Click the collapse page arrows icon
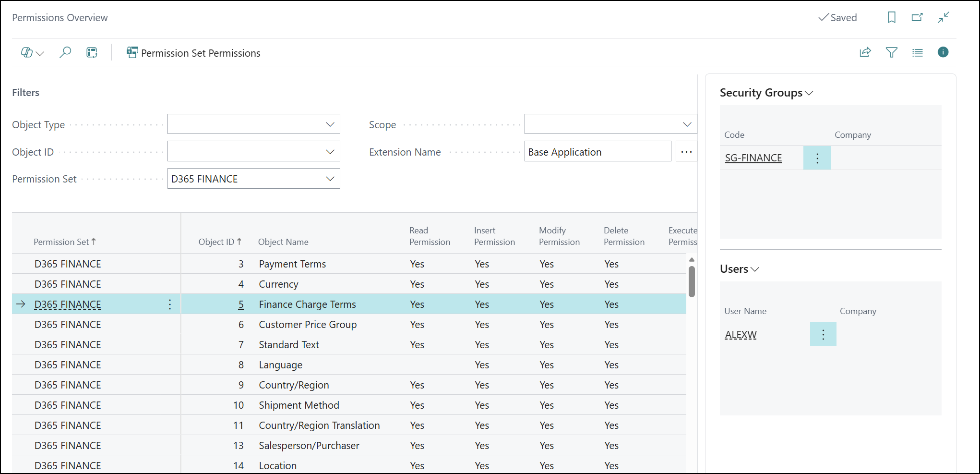The image size is (980, 474). (944, 17)
